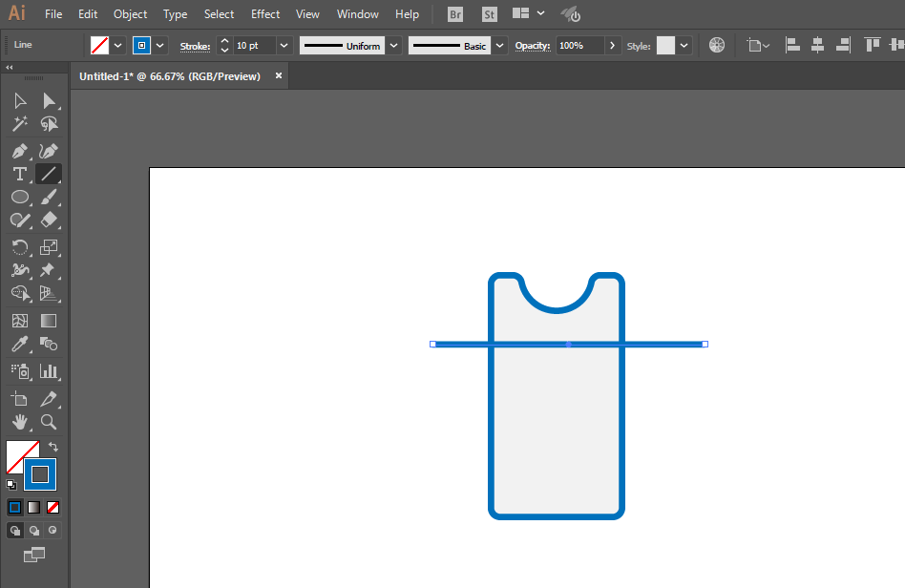
Task: Swap fill and stroke colors
Action: (x=53, y=447)
